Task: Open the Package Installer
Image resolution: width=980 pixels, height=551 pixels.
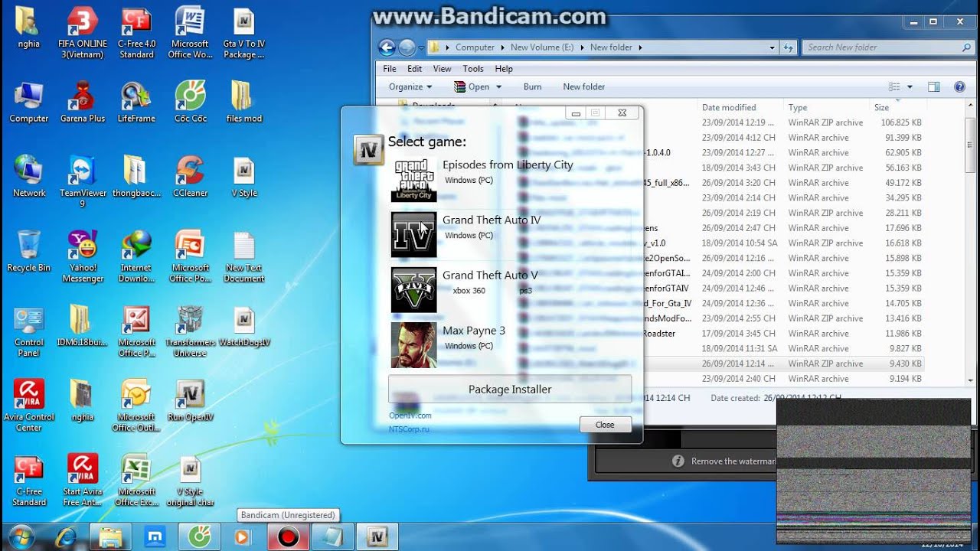Action: [510, 389]
